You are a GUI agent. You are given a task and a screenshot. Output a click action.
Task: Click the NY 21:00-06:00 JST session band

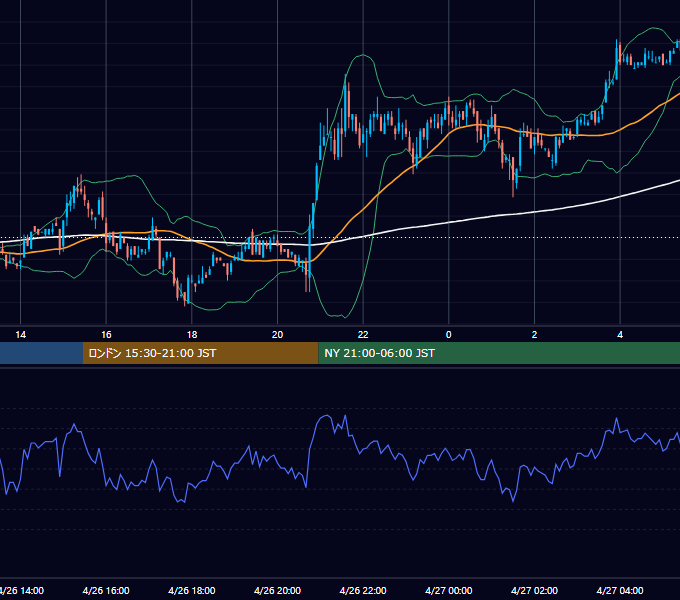point(499,353)
